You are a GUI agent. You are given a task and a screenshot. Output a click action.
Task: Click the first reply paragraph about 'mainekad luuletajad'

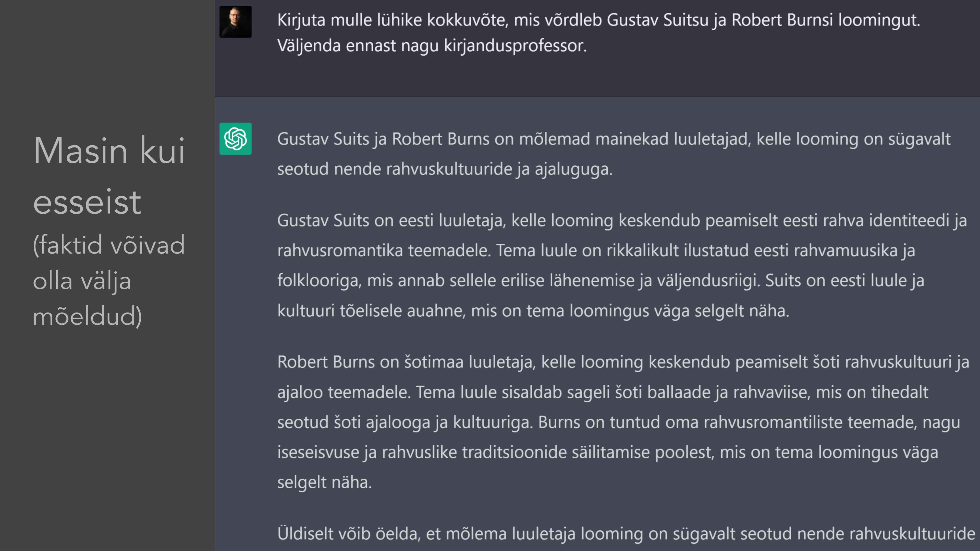(x=614, y=154)
